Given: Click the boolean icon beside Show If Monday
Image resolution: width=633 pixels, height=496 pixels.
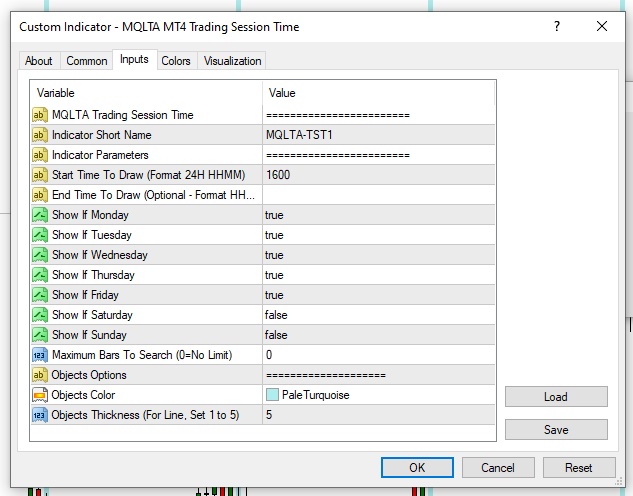Looking at the screenshot, I should [x=40, y=215].
